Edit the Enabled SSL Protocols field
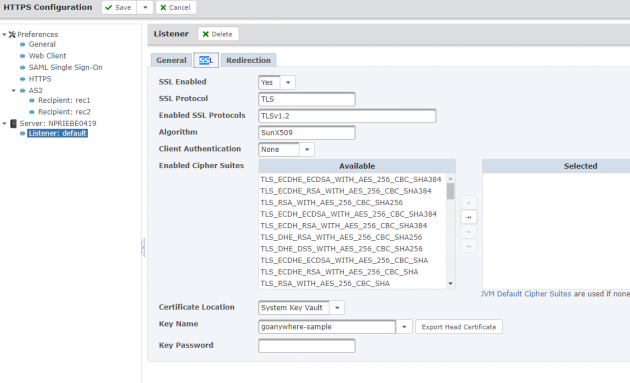 (347, 116)
